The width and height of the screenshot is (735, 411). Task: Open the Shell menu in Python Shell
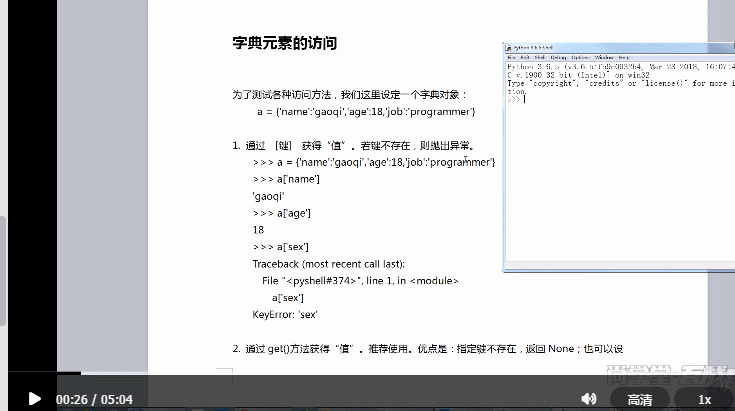pyautogui.click(x=540, y=57)
